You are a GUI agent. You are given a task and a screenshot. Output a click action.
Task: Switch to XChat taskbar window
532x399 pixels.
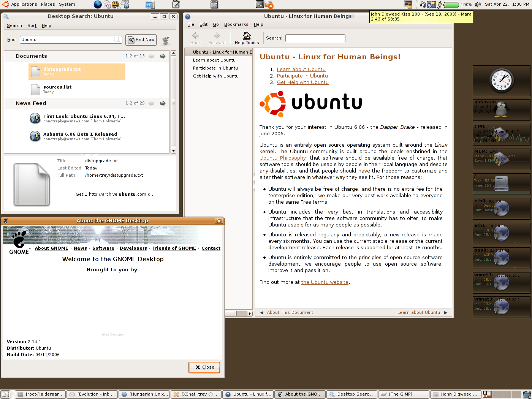[196, 394]
